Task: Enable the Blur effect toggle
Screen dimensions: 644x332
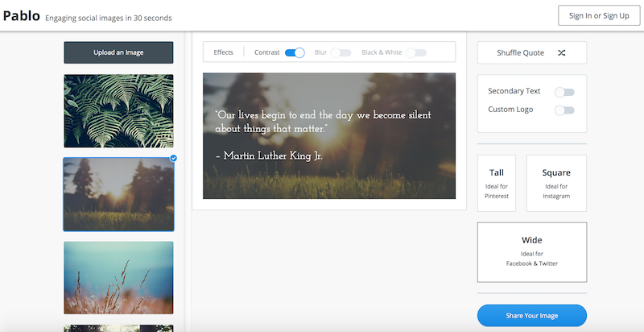Action: click(x=341, y=52)
